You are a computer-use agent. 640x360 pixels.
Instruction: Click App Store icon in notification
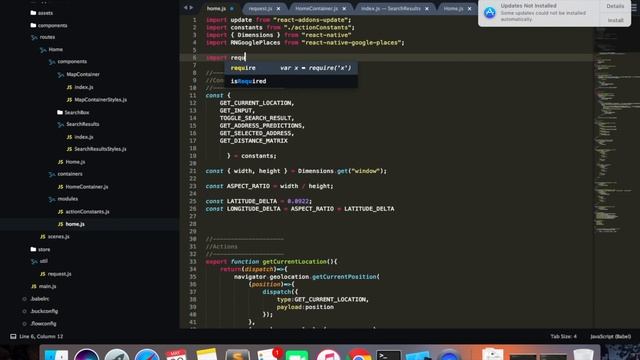click(x=490, y=13)
